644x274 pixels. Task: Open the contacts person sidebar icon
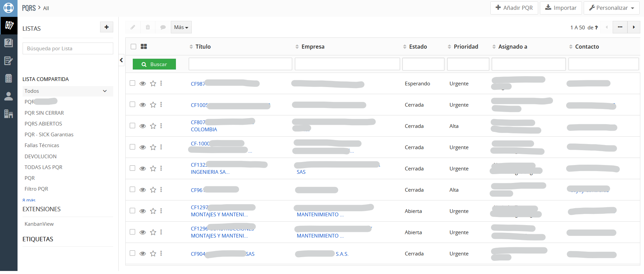click(8, 96)
